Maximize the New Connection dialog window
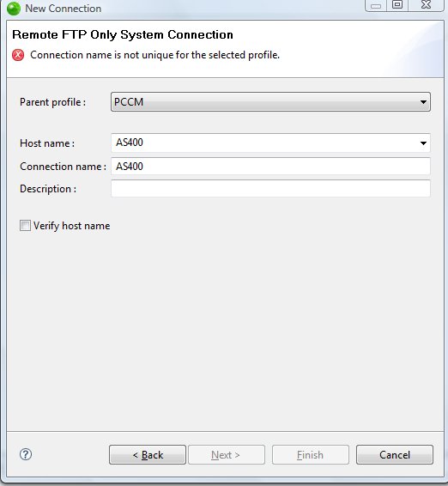 coord(397,5)
